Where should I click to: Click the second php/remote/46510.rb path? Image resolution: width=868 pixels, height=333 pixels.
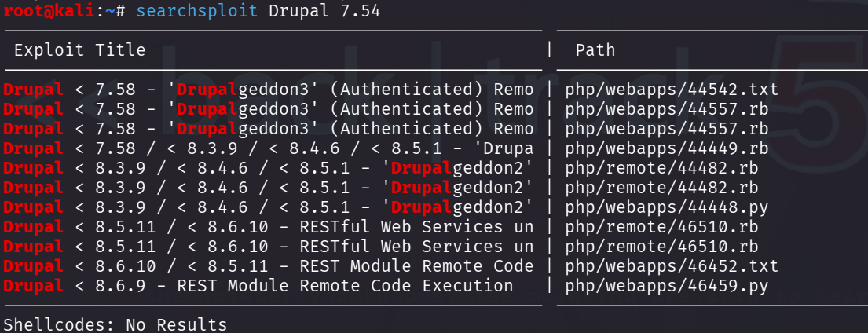pos(661,247)
